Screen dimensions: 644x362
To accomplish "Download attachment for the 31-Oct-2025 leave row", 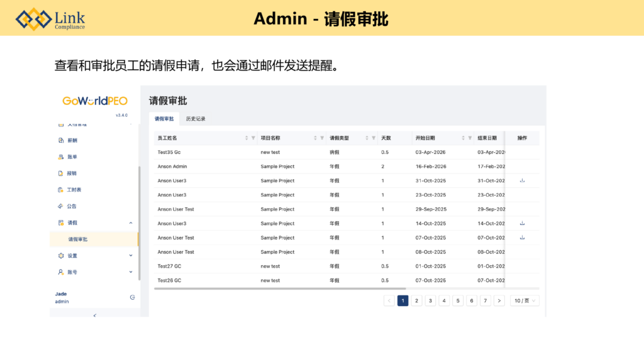I will (522, 180).
